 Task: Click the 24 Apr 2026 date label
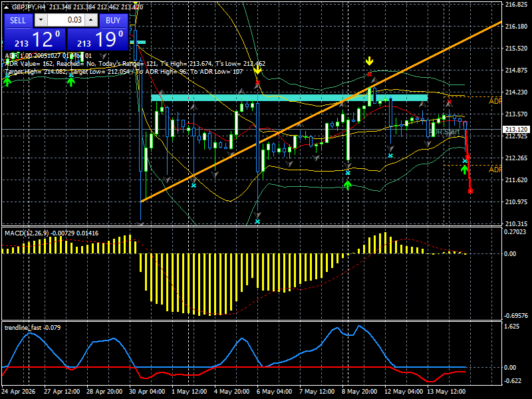click(x=19, y=391)
